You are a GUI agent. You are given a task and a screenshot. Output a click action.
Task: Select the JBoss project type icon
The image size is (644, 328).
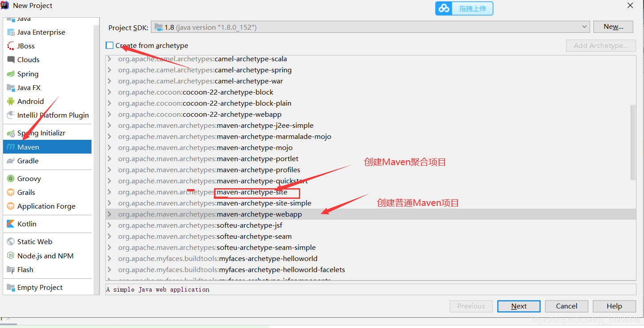tap(11, 46)
